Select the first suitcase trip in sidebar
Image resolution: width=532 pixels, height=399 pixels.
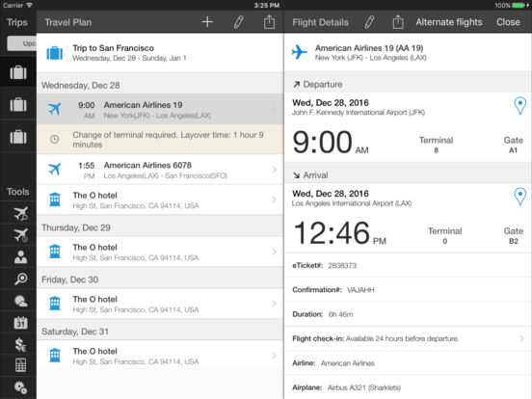click(x=18, y=72)
